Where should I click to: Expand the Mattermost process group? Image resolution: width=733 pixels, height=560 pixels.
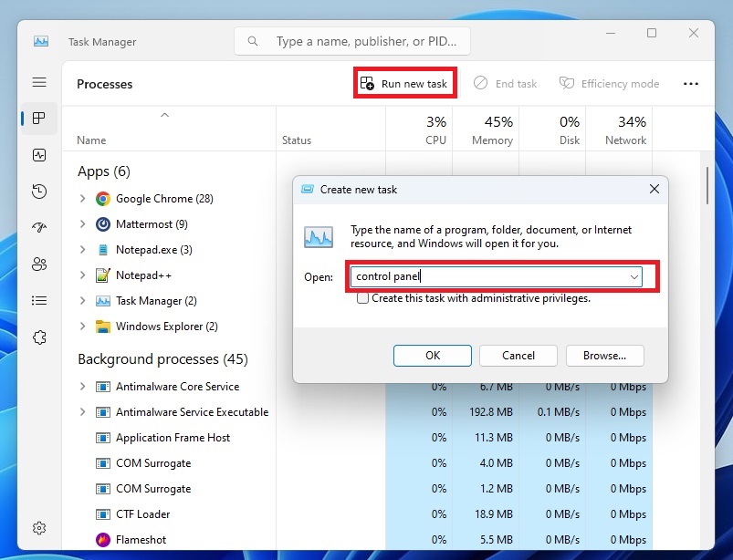click(83, 224)
